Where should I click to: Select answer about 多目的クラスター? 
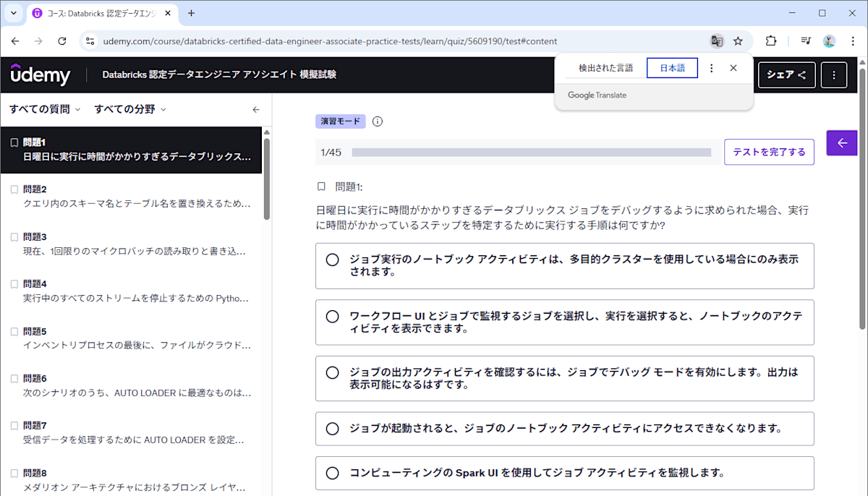(565, 266)
